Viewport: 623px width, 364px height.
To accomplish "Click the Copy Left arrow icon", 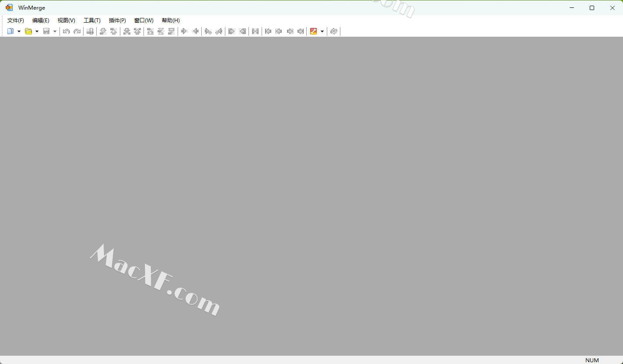I will (195, 31).
